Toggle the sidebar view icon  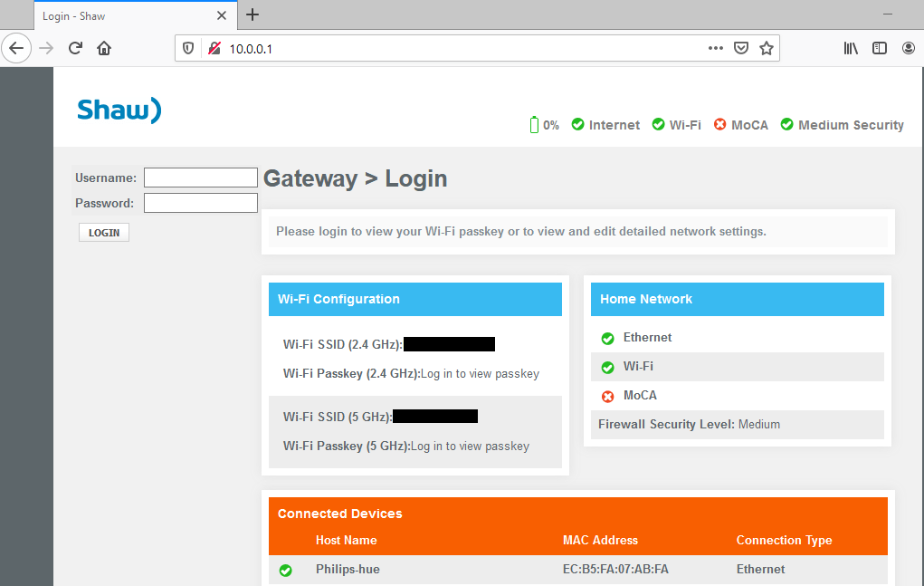[880, 48]
